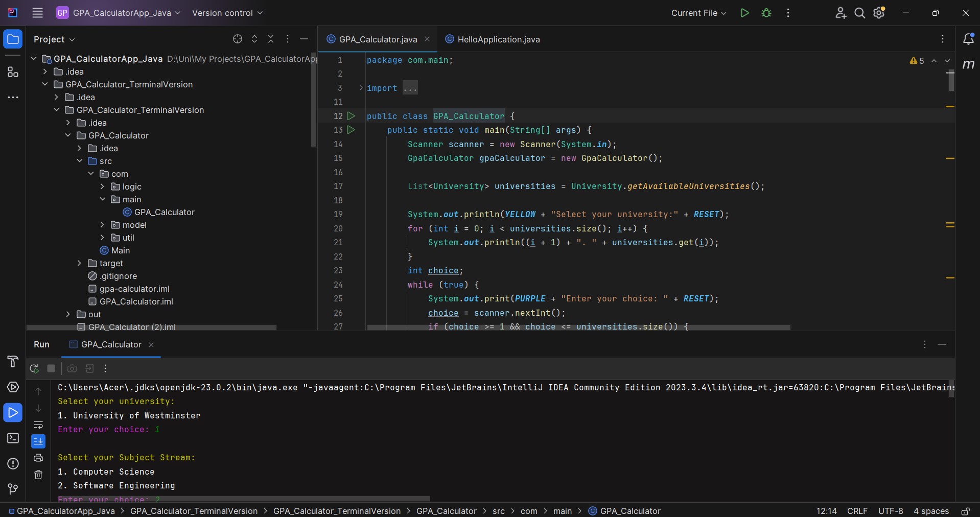Image resolution: width=980 pixels, height=517 pixels.
Task: Open Settings via the gear icon
Action: [879, 13]
